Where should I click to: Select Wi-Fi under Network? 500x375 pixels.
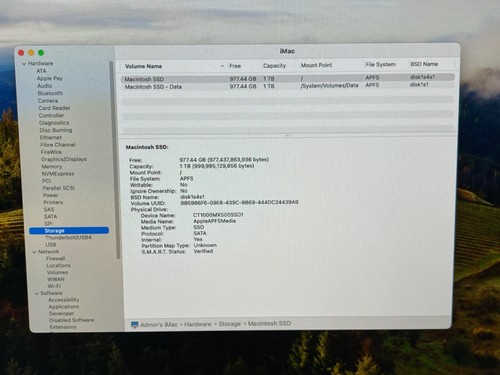[x=54, y=286]
